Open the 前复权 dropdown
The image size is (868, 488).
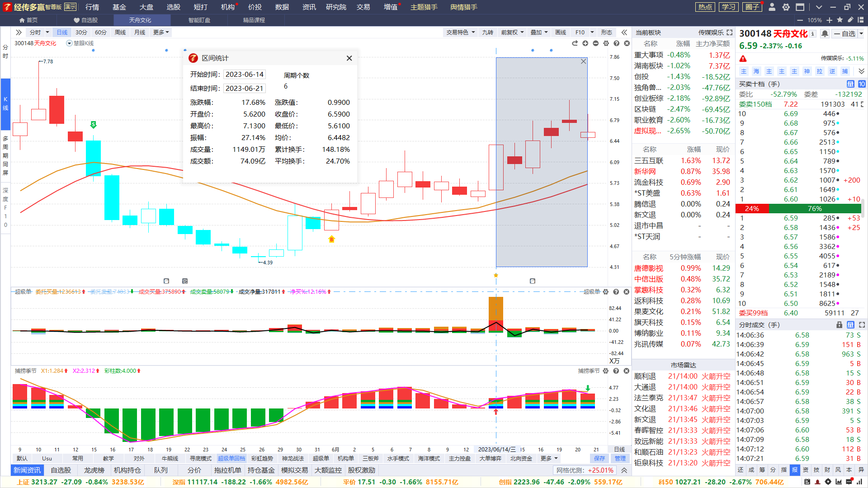pyautogui.click(x=512, y=33)
